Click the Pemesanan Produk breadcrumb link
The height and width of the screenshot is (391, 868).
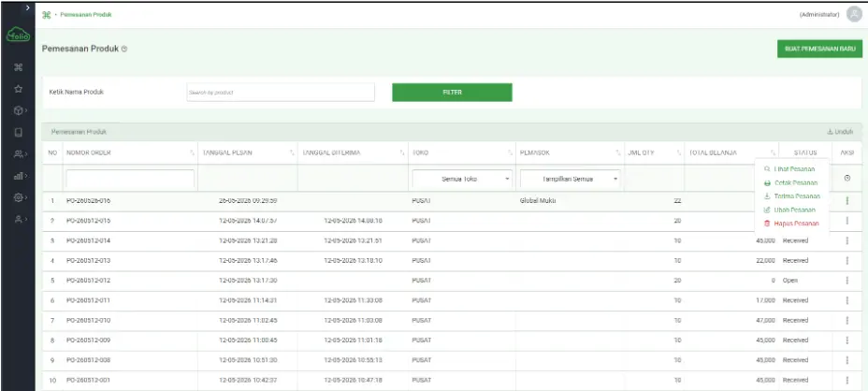[x=86, y=15]
